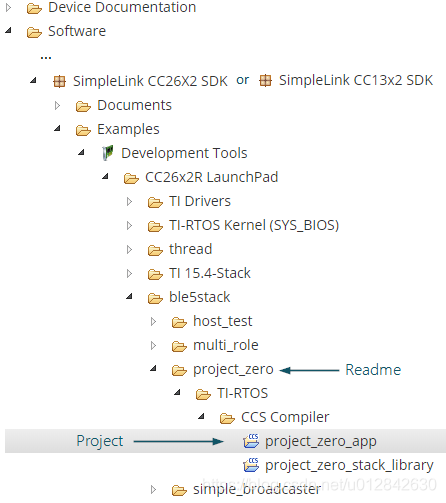This screenshot has width=446, height=503.
Task: Click the Examples folder icon
Action: click(83, 130)
